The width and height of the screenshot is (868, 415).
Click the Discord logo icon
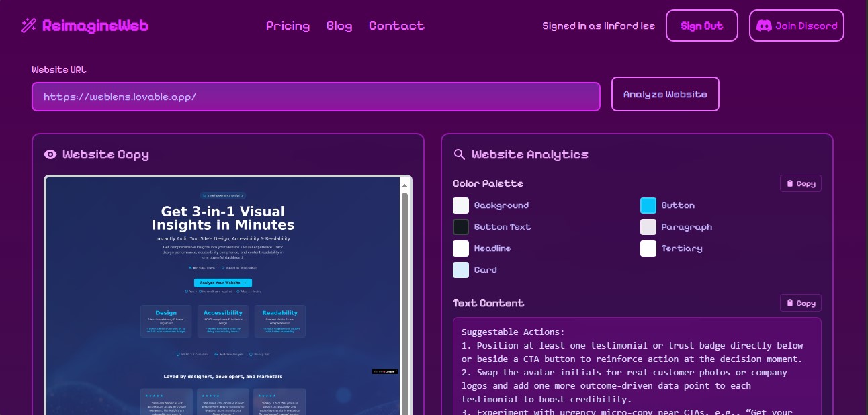pyautogui.click(x=764, y=26)
